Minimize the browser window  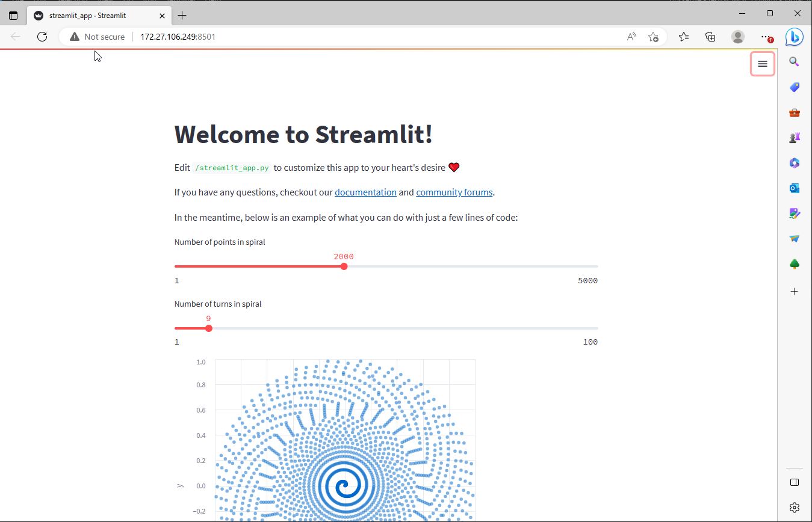click(742, 13)
